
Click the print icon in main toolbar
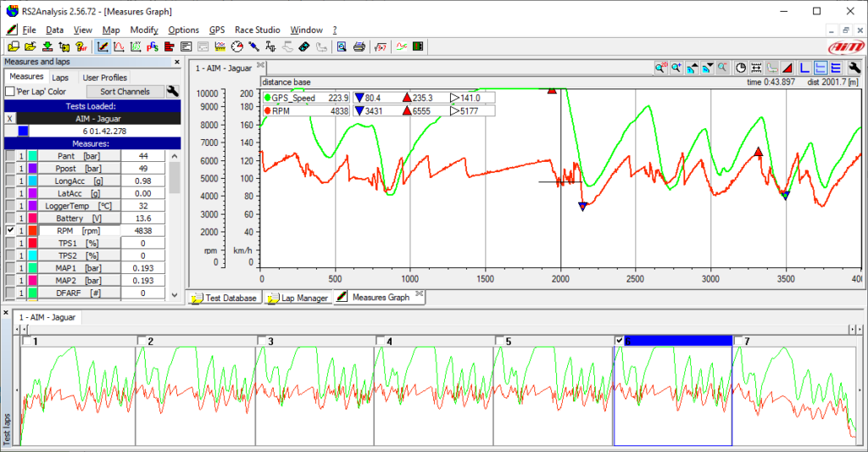point(359,47)
